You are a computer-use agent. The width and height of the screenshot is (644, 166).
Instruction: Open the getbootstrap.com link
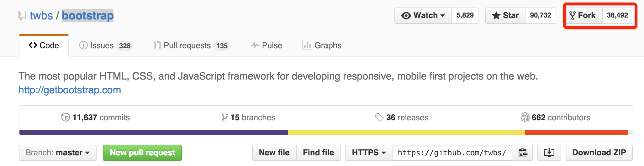click(70, 90)
